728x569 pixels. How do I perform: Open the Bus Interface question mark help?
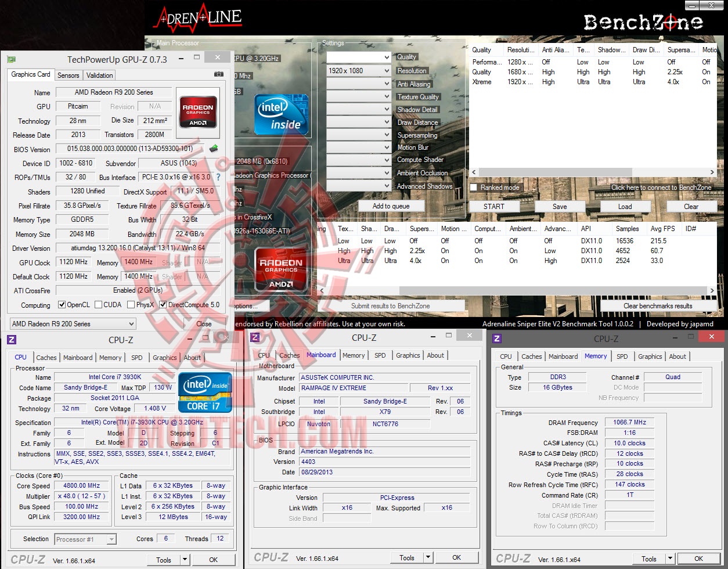[x=218, y=177]
